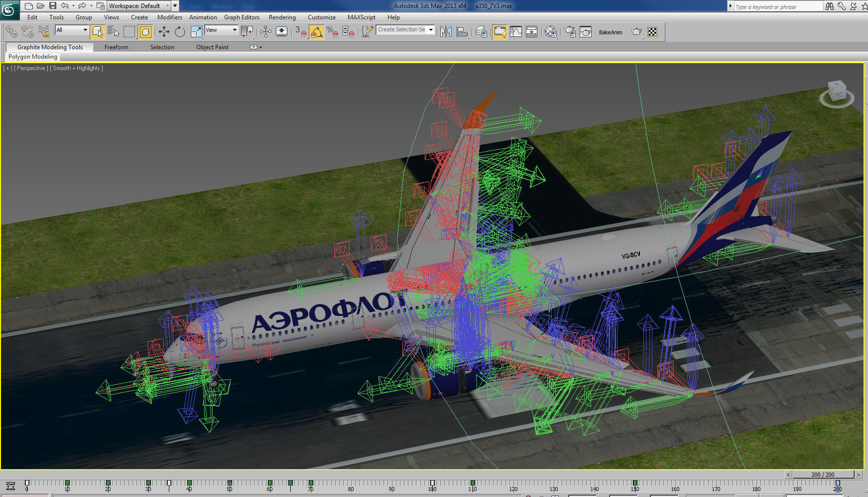Screen dimensions: 868x497
Task: Open the Select by Name list
Action: [113, 32]
